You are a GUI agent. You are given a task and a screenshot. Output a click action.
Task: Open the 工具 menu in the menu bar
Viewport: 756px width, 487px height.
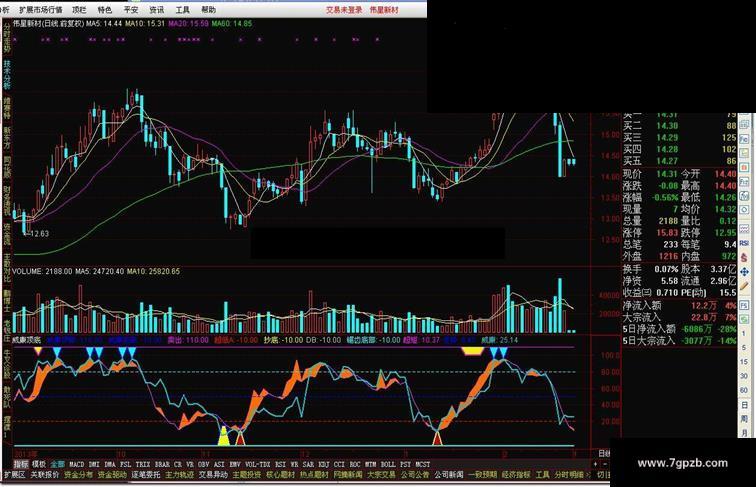pos(182,10)
